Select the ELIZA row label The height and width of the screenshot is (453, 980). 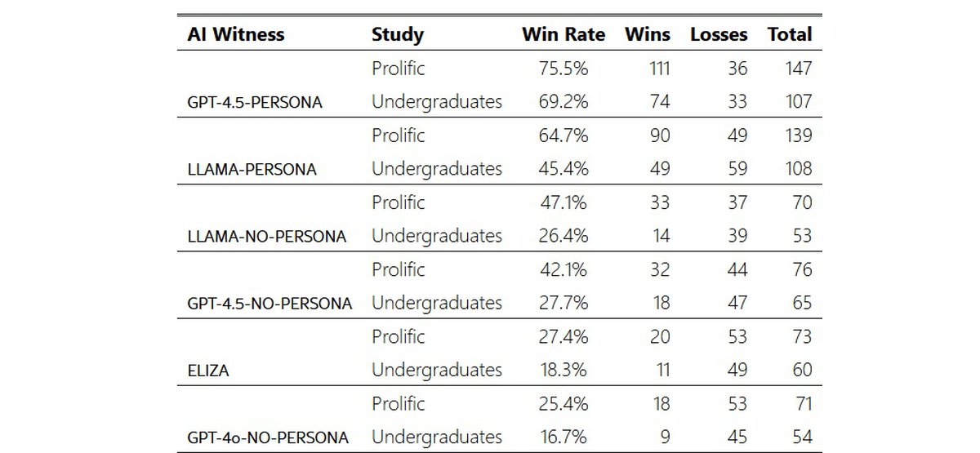[208, 371]
